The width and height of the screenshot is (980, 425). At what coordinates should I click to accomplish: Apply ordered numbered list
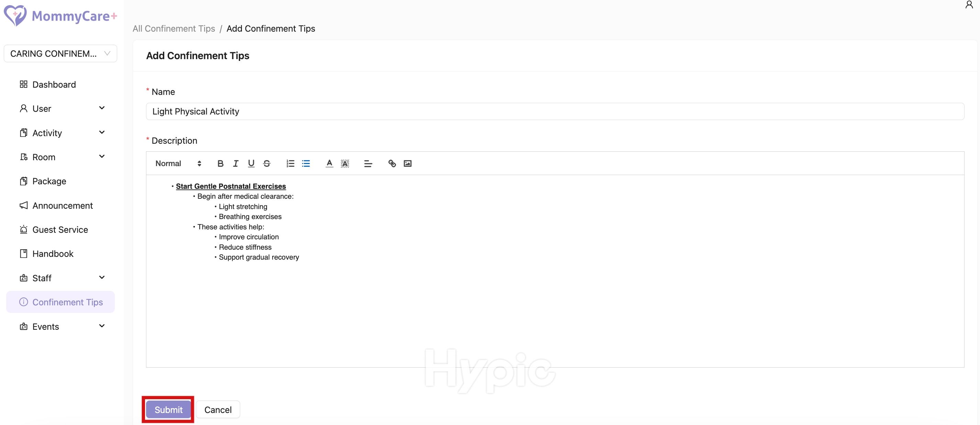click(x=290, y=163)
